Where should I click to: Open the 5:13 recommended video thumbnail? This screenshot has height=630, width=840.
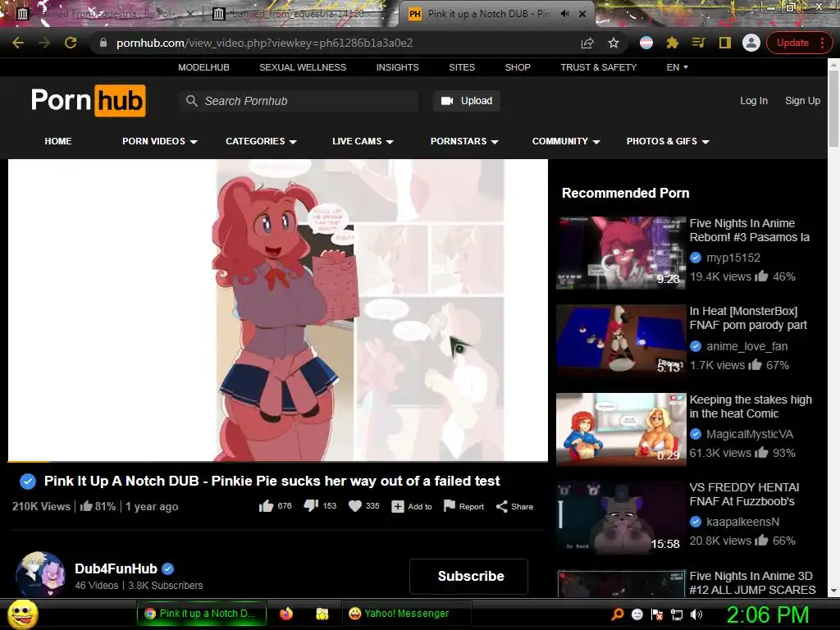click(x=621, y=340)
